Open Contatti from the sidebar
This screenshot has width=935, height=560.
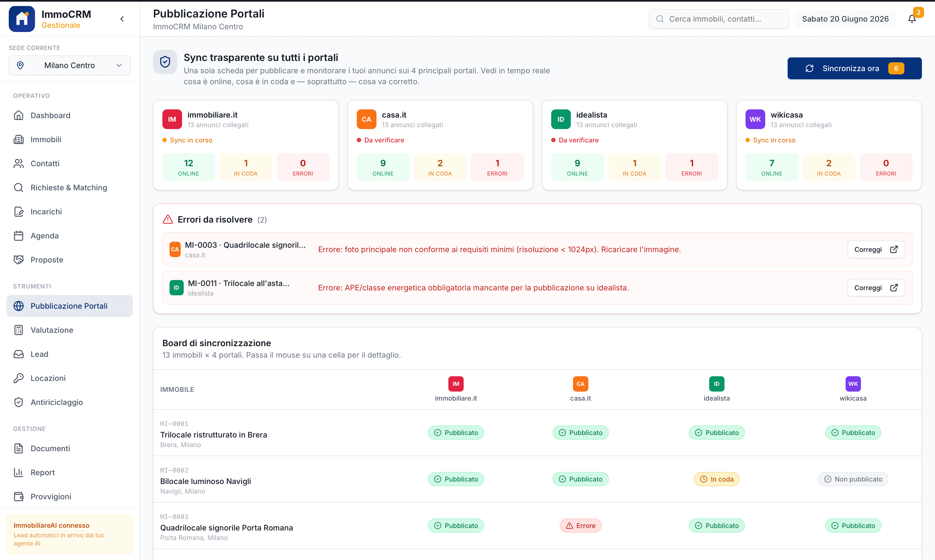tap(69, 164)
